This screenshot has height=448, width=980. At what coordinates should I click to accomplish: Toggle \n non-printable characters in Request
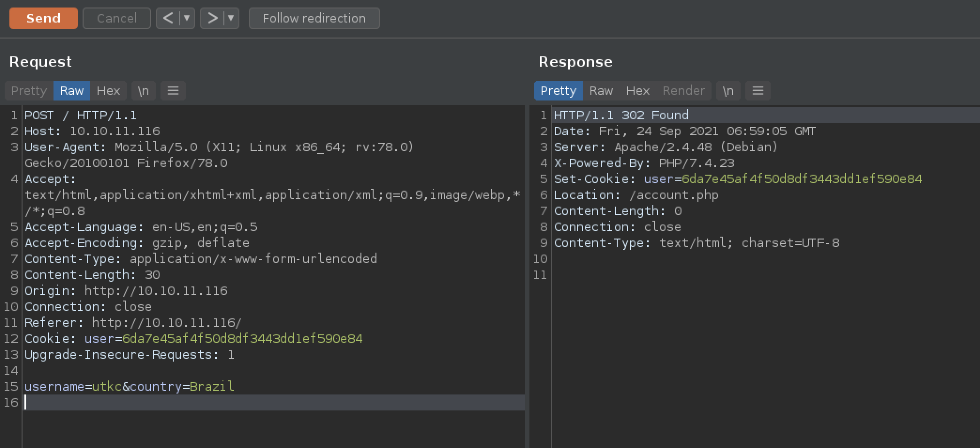click(143, 91)
